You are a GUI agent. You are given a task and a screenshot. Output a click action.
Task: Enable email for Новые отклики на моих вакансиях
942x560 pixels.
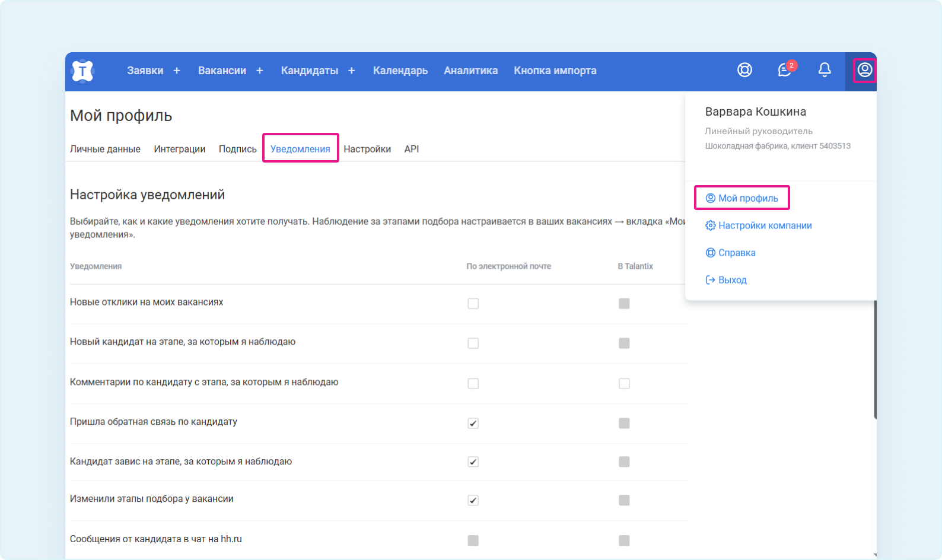tap(473, 304)
